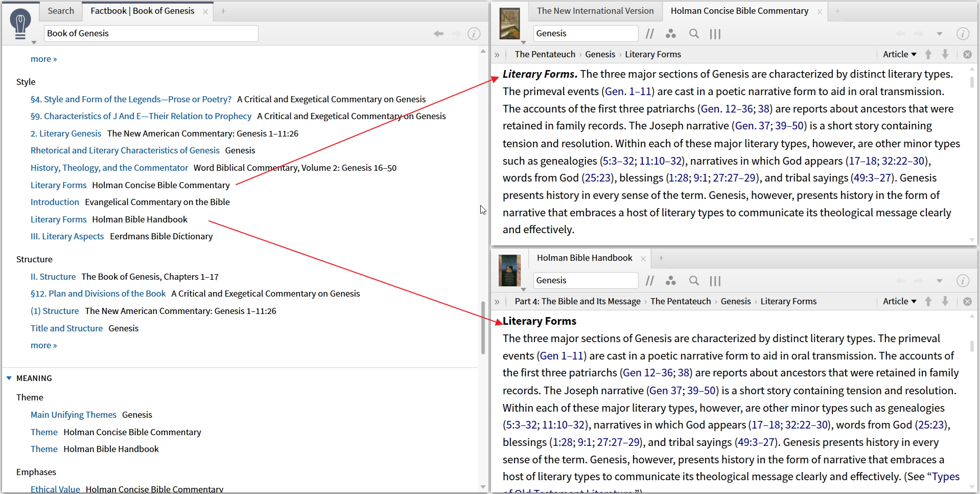980x494 pixels.
Task: Open Article navigation dropdown in Concise Commentary
Action: [x=900, y=54]
